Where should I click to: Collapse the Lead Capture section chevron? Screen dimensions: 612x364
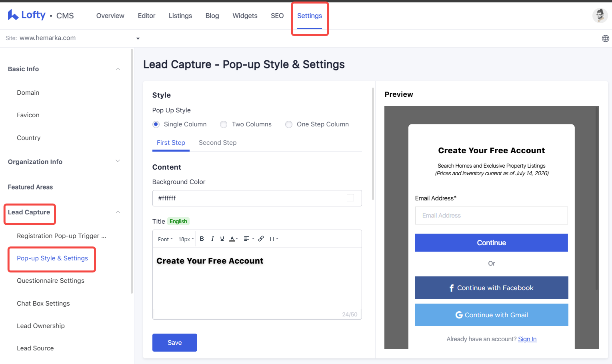[118, 212]
